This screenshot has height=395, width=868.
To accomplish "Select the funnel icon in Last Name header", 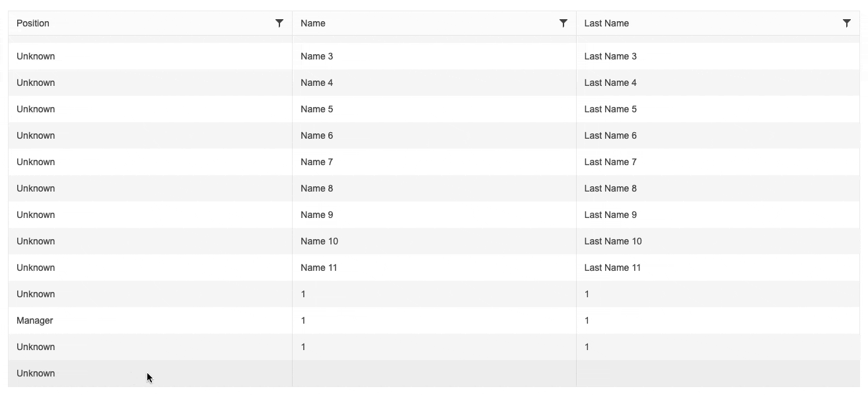I will (x=847, y=23).
